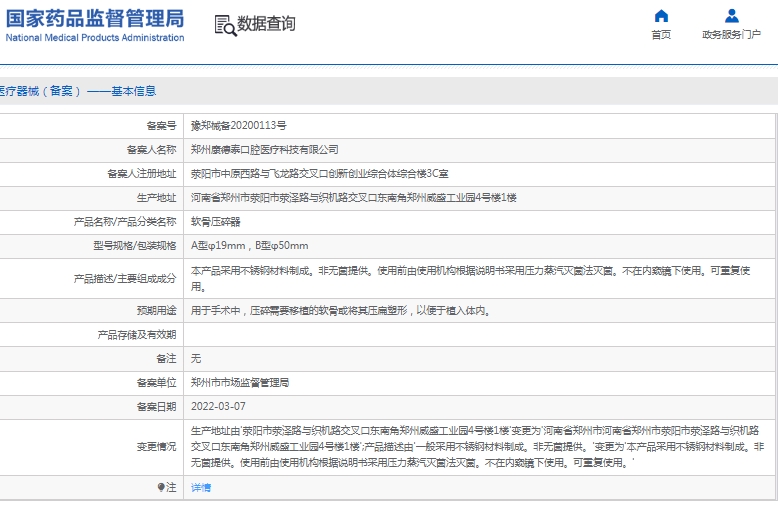The height and width of the screenshot is (505, 778).
Task: Click the 预期用途 value text 用于手术中
Action: pyautogui.click(x=341, y=311)
